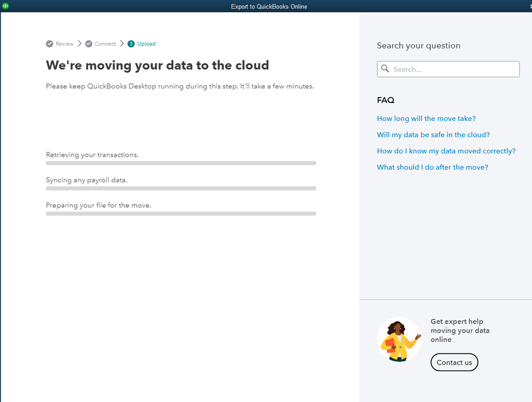This screenshot has width=532, height=402.
Task: Select the Review step label
Action: (x=64, y=44)
